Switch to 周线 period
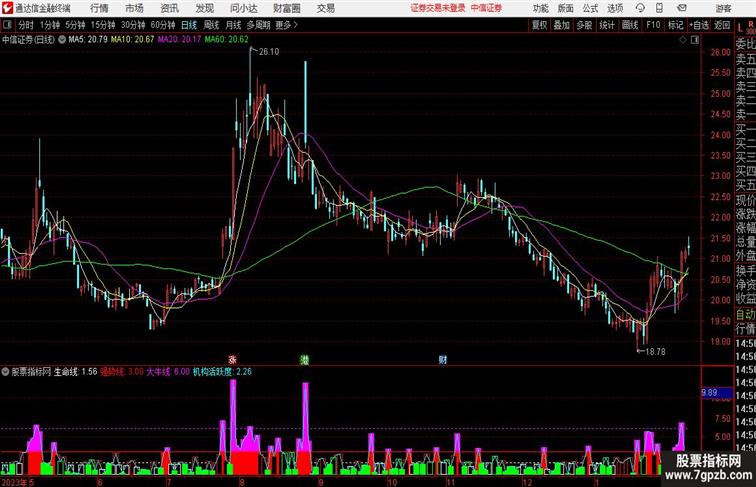 click(x=211, y=25)
